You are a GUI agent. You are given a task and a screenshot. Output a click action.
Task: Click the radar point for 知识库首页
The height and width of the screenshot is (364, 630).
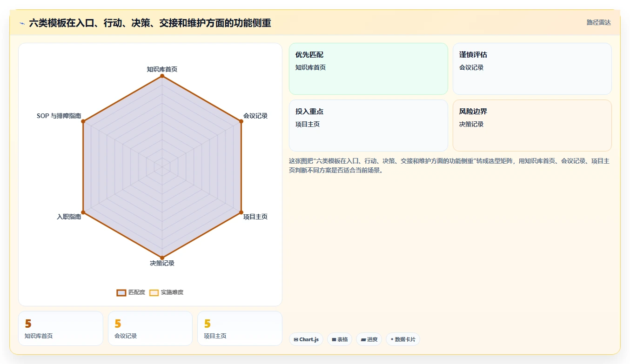click(162, 75)
